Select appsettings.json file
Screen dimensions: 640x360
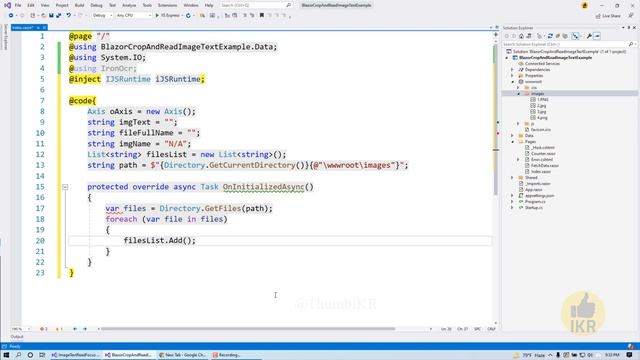[x=540, y=196]
